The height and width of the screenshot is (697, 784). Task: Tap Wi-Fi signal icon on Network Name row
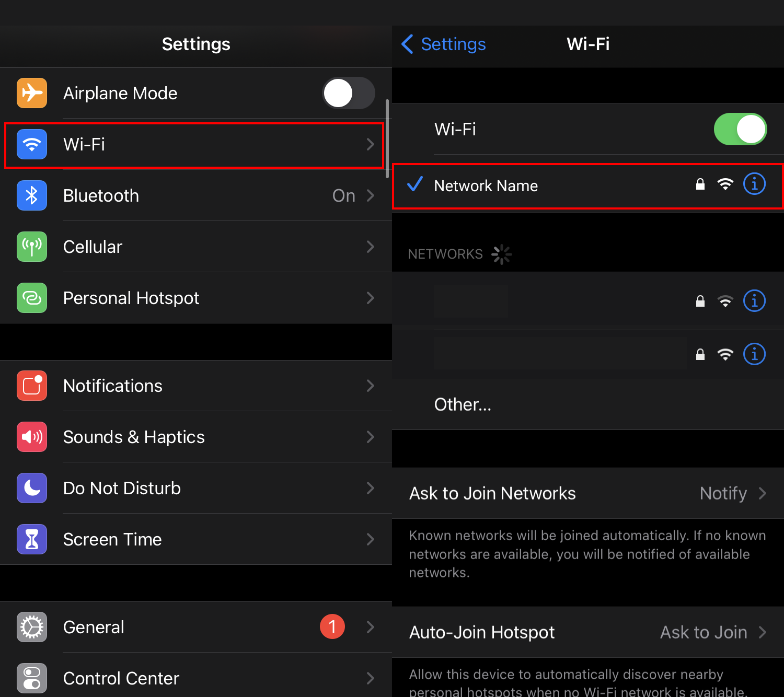tap(725, 184)
